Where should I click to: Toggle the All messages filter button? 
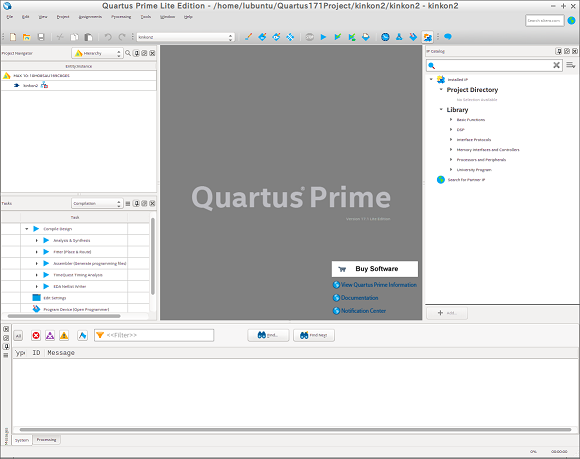click(x=18, y=335)
